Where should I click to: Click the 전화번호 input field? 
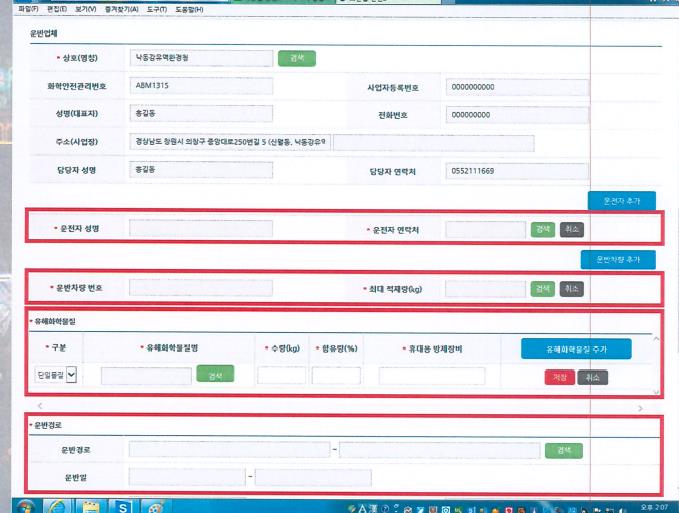point(517,115)
